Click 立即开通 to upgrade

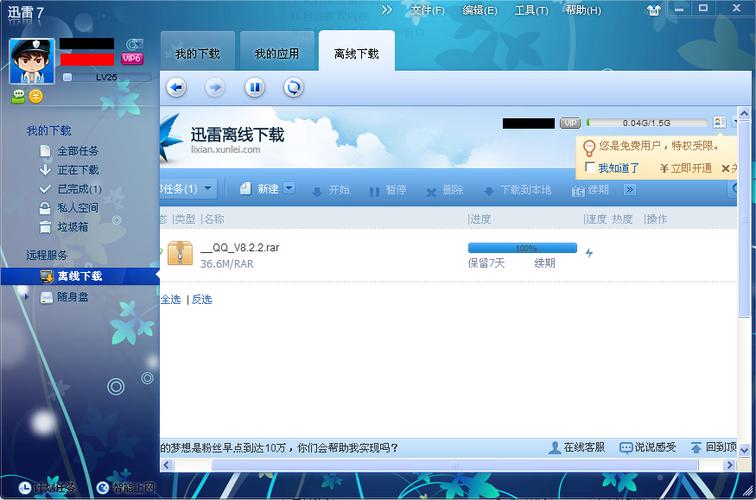pos(686,168)
